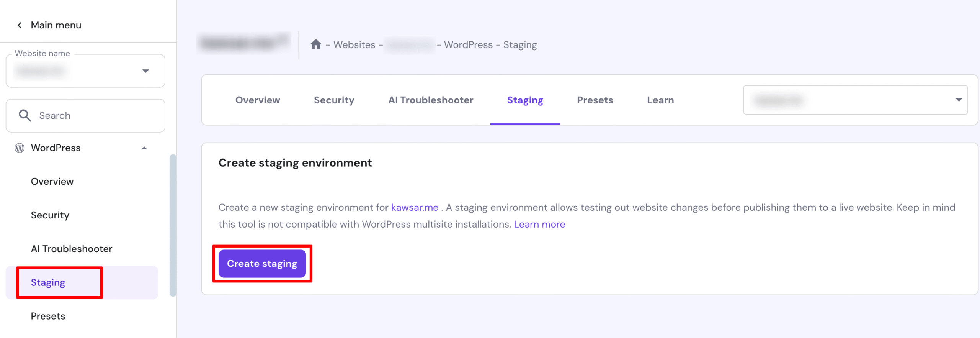980x338 pixels.
Task: Click the Main menu back chevron
Action: 20,25
